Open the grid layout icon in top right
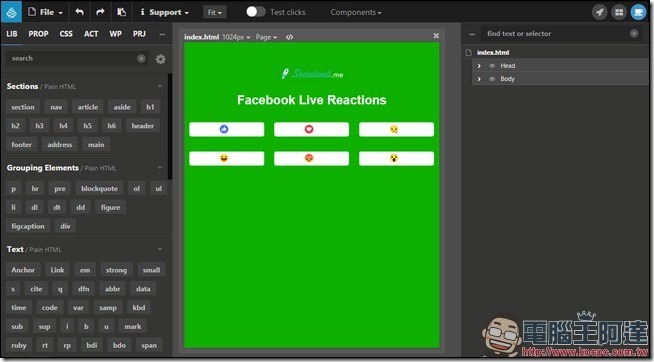The image size is (654, 362). (619, 12)
